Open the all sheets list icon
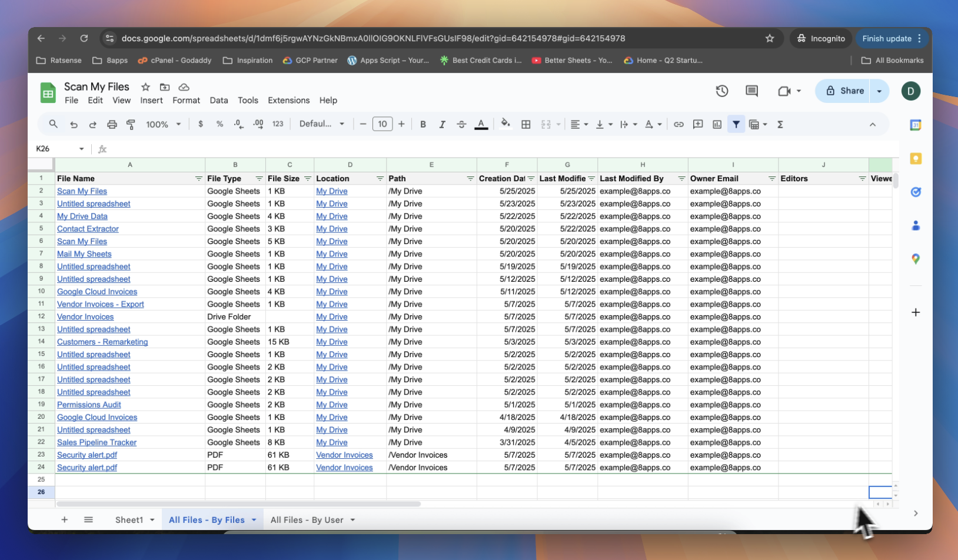 (x=88, y=520)
